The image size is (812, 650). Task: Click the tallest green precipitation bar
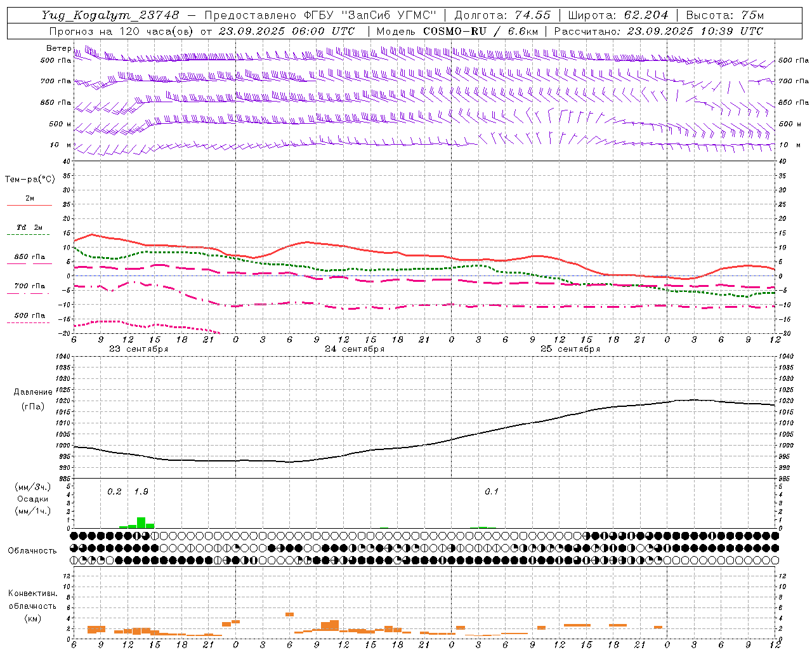point(141,522)
